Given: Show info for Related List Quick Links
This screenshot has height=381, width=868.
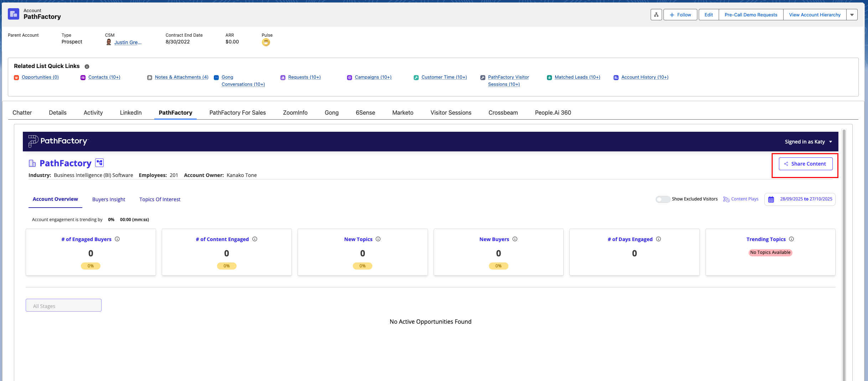Looking at the screenshot, I should 87,67.
